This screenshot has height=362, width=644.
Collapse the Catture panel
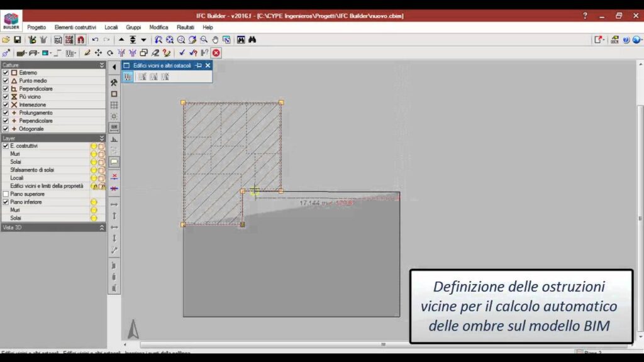point(102,65)
